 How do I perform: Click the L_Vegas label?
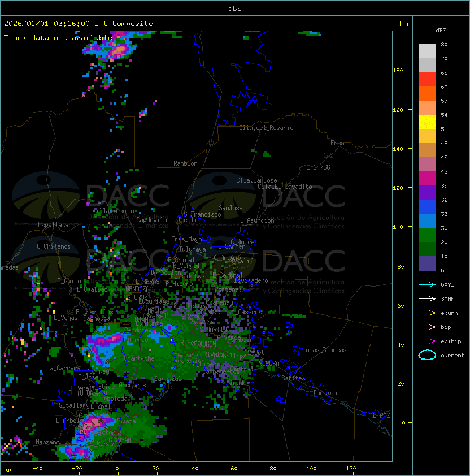(x=66, y=318)
